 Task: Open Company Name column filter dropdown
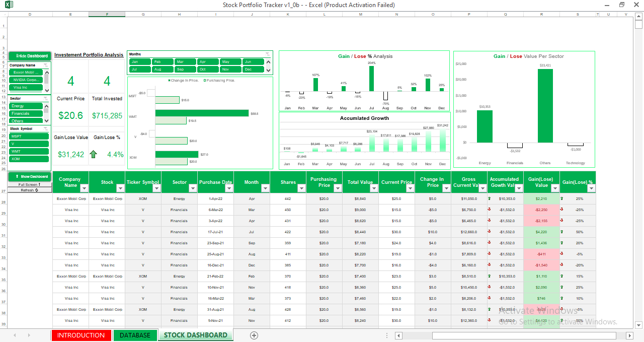(84, 188)
